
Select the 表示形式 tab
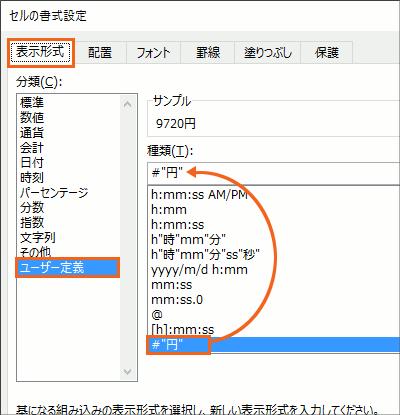click(41, 52)
